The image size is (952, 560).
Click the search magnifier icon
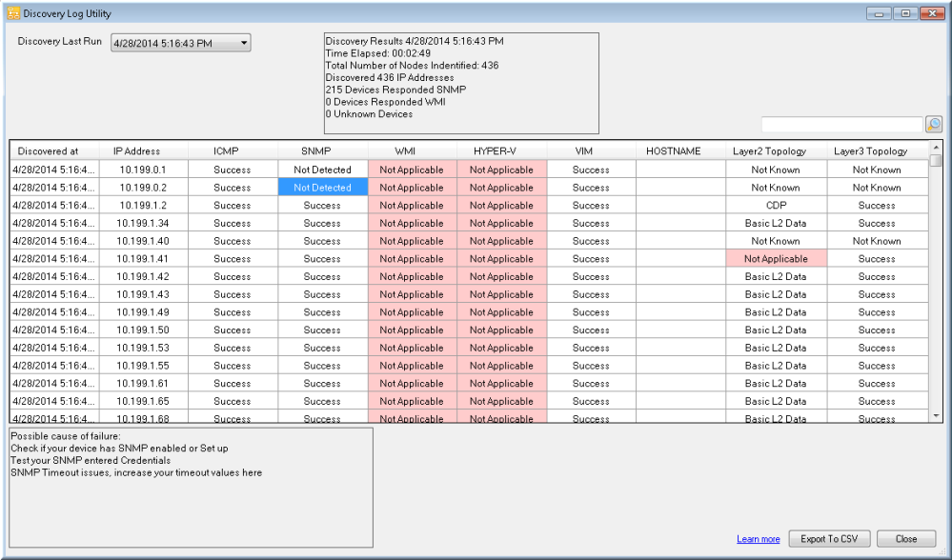[x=934, y=125]
